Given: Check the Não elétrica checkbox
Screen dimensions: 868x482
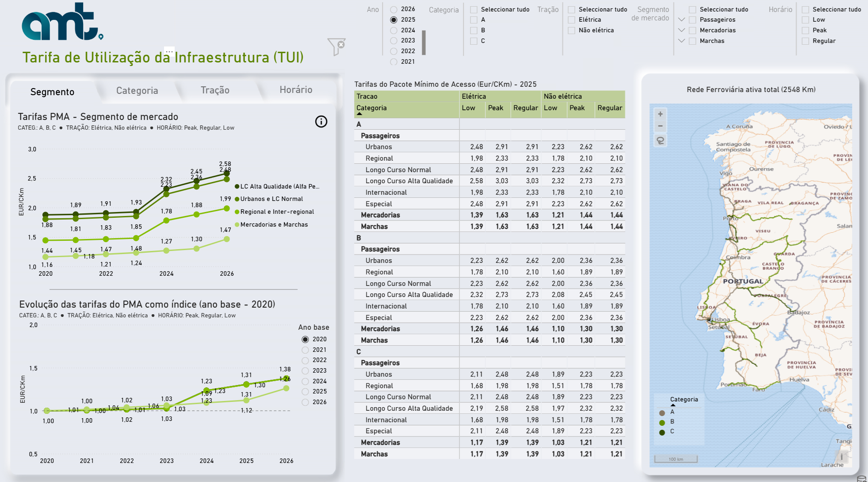Looking at the screenshot, I should tap(571, 31).
